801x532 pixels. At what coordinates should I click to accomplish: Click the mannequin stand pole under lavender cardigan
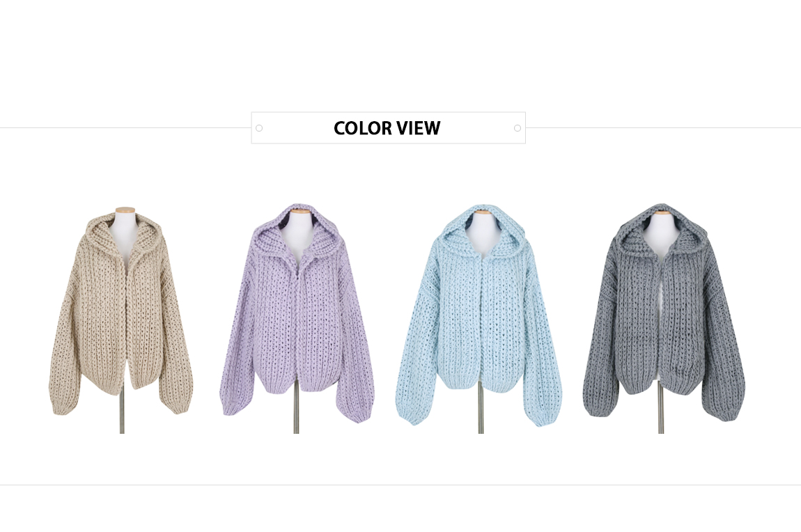pos(296,412)
